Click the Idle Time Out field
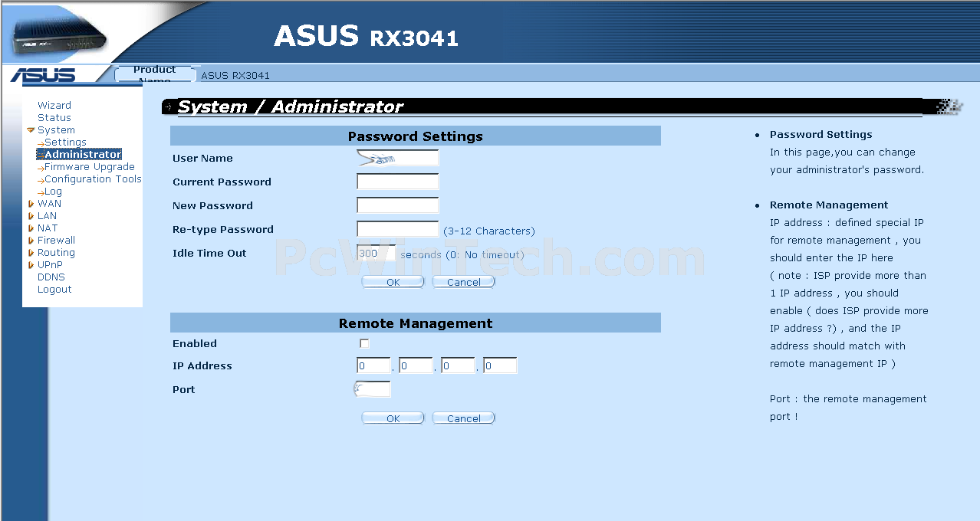The image size is (980, 521). [377, 253]
